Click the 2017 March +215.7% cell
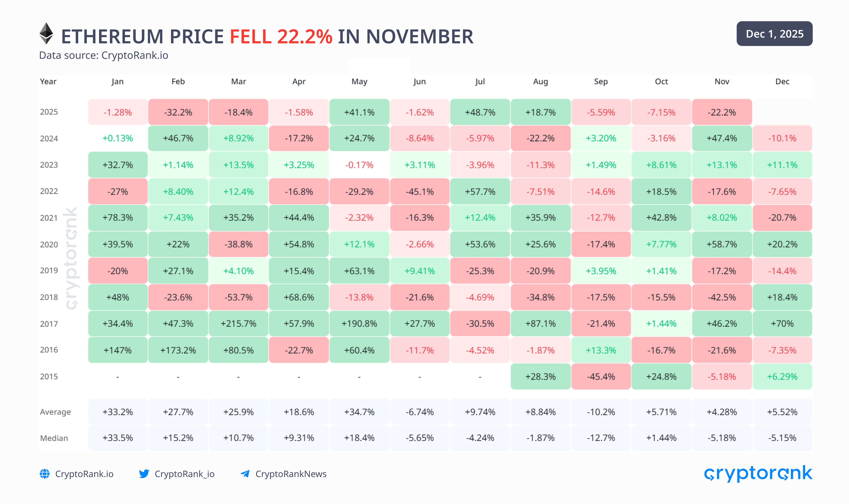Image resolution: width=849 pixels, height=504 pixels. pos(238,324)
